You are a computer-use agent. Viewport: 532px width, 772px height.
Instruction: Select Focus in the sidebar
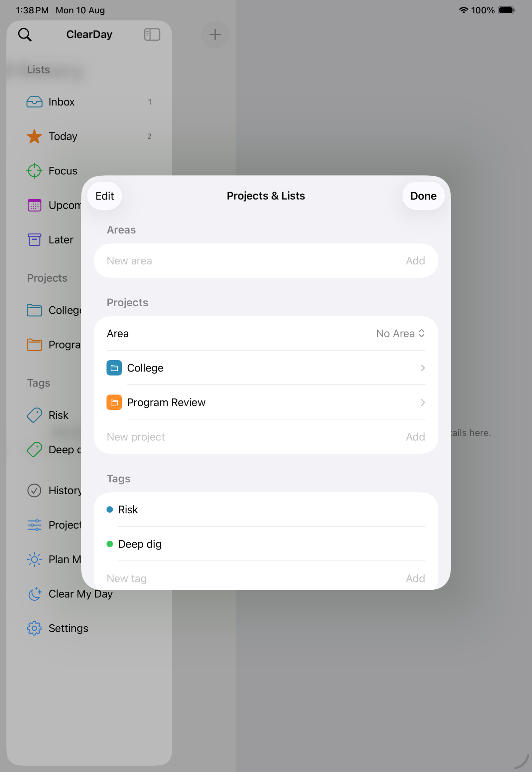click(x=89, y=171)
